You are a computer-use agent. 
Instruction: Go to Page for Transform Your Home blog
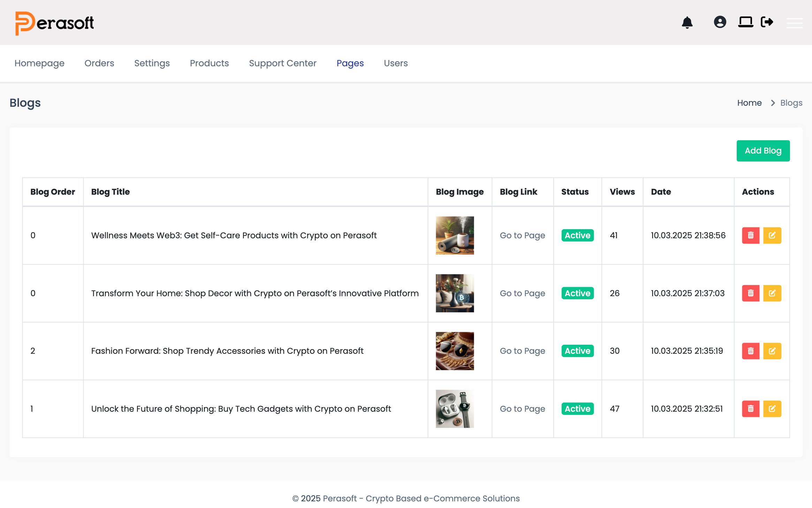coord(522,293)
